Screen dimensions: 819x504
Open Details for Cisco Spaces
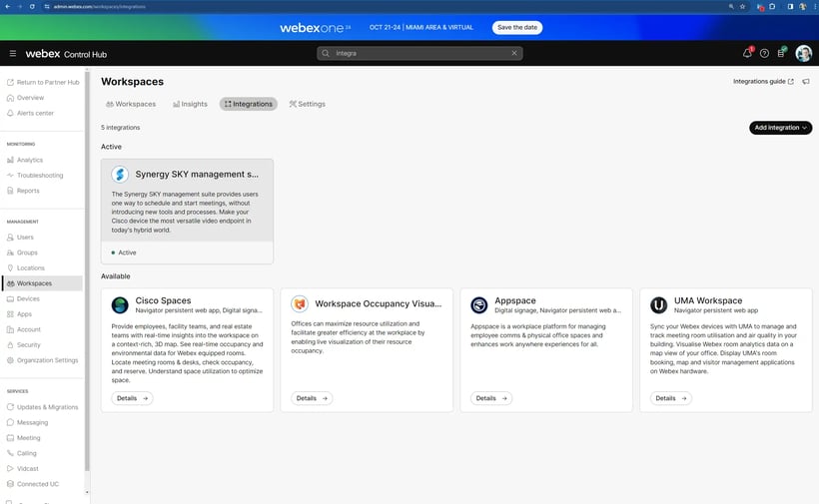[132, 398]
